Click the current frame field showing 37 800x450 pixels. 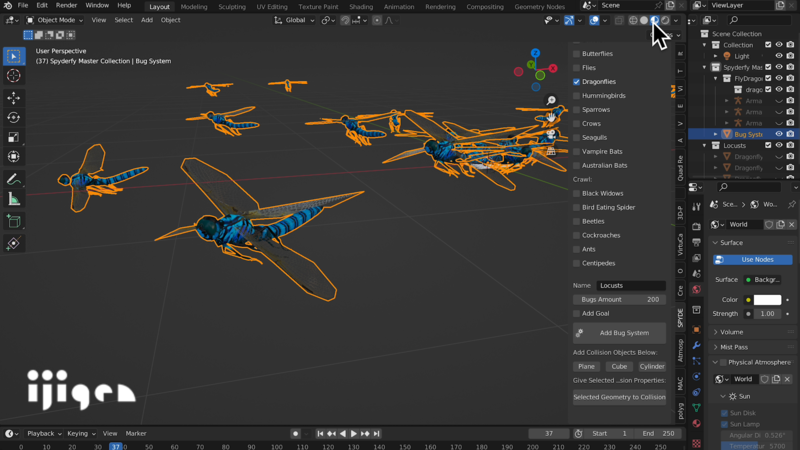click(549, 433)
